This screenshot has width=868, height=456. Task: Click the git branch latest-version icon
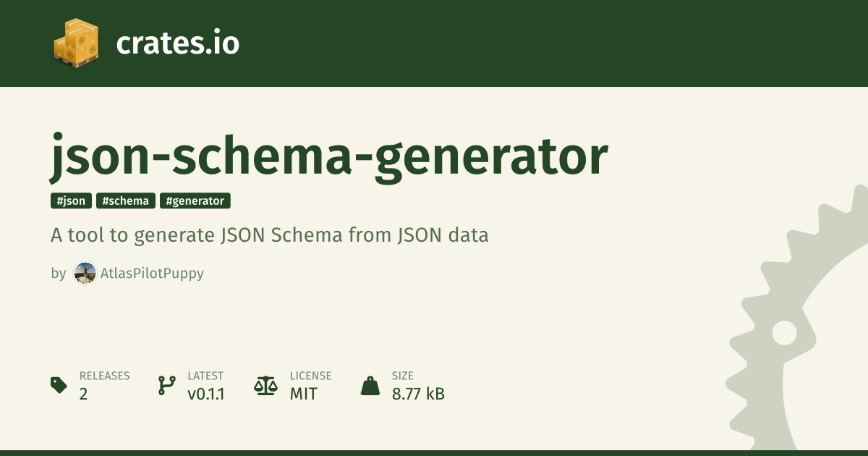click(166, 385)
